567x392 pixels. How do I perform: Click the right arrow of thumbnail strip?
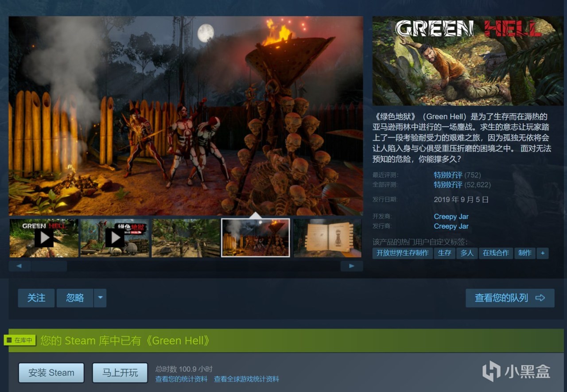352,266
